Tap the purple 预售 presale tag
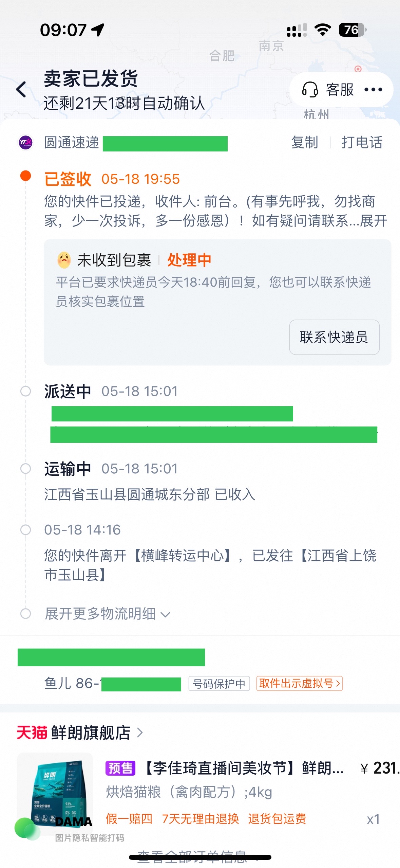The width and height of the screenshot is (400, 868). (120, 768)
